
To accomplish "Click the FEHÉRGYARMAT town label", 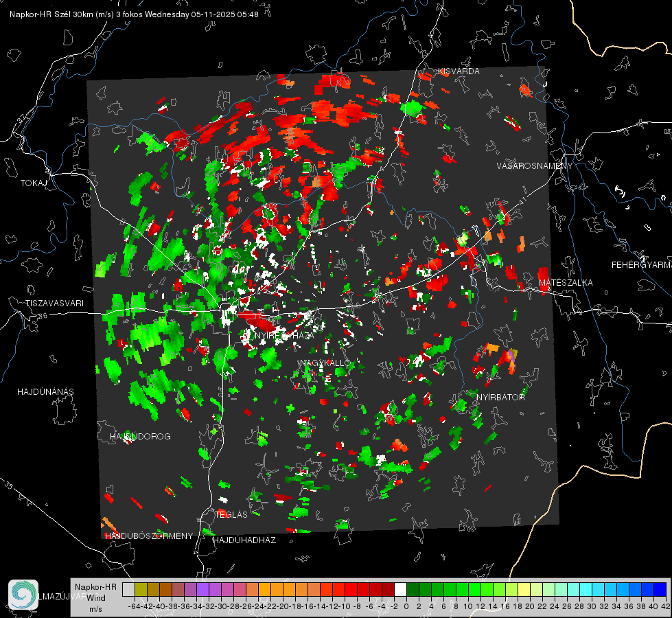I will (642, 265).
